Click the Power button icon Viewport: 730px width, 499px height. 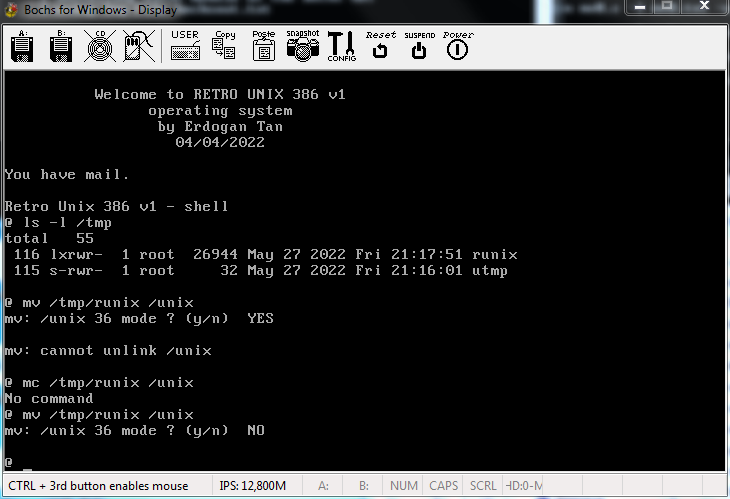click(458, 46)
